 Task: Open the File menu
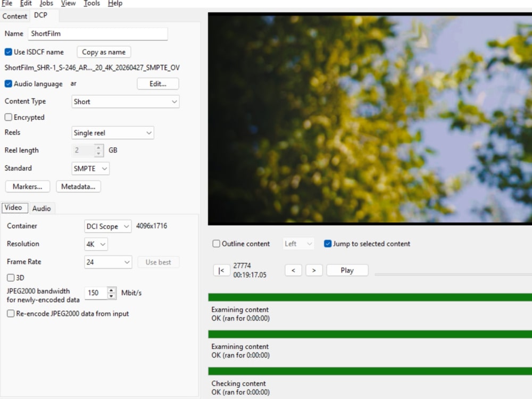[7, 3]
